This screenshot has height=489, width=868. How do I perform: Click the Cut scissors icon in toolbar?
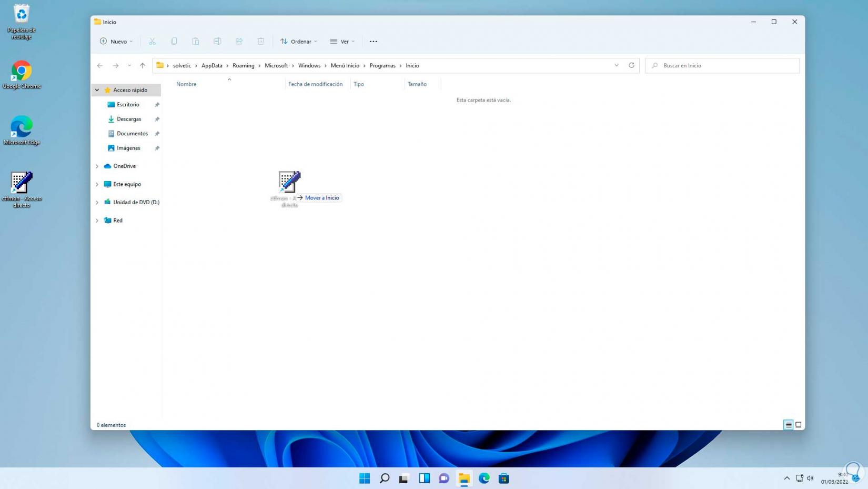(152, 42)
